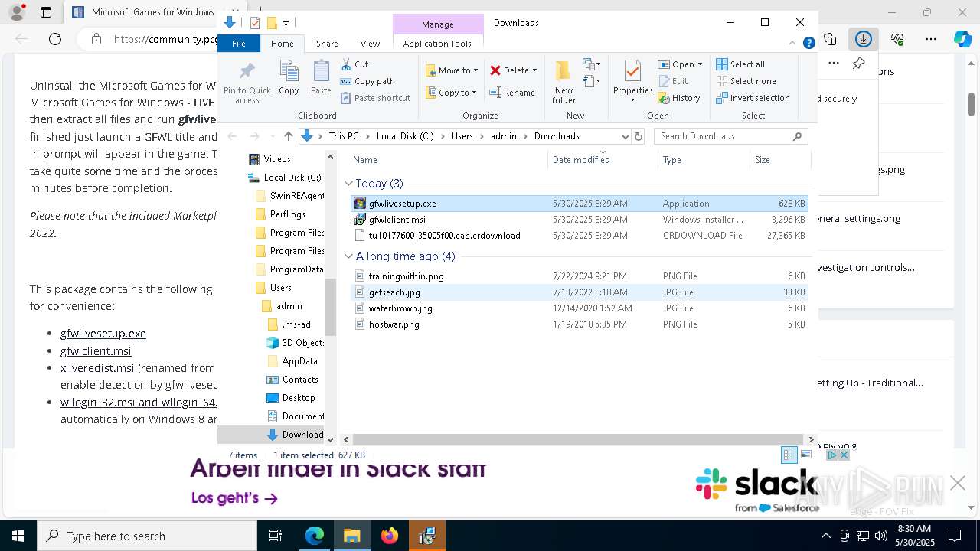Click History in the Open group

coord(679,98)
